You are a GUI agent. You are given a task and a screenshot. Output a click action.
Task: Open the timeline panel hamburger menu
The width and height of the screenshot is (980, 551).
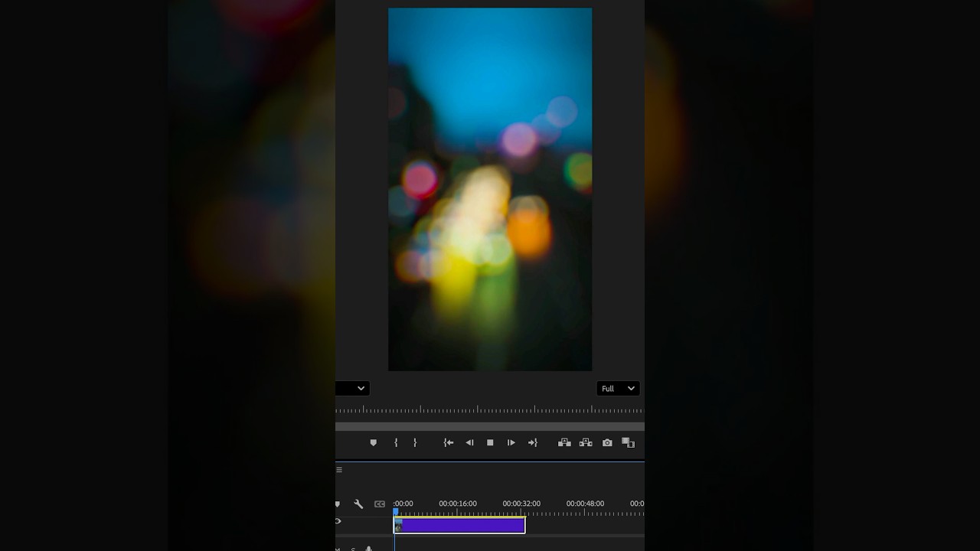(339, 470)
